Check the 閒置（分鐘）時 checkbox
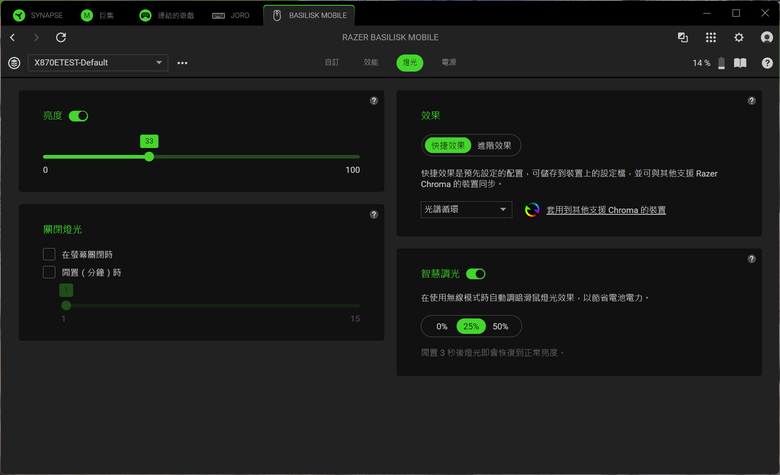The width and height of the screenshot is (780, 475). [49, 272]
